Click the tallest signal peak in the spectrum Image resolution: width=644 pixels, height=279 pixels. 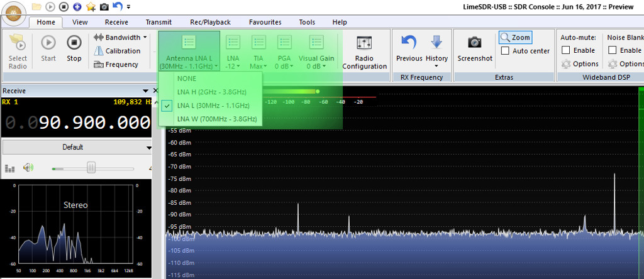click(x=614, y=203)
